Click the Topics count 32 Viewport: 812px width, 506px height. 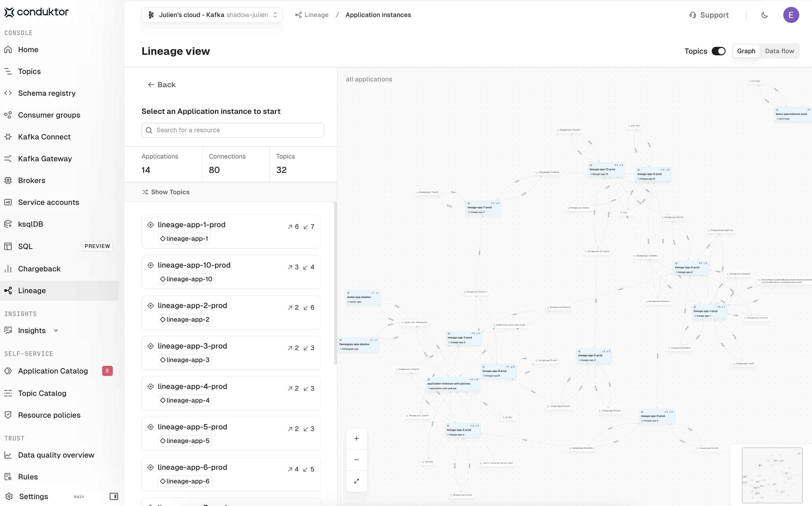tap(281, 170)
